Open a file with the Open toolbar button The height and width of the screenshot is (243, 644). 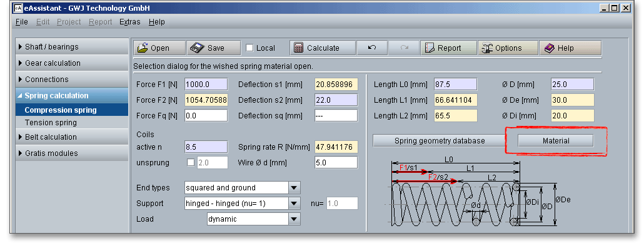click(x=159, y=48)
